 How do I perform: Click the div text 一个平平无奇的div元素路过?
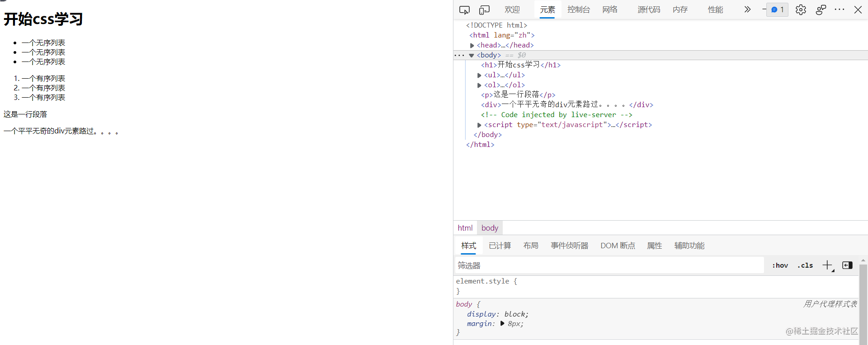click(61, 131)
